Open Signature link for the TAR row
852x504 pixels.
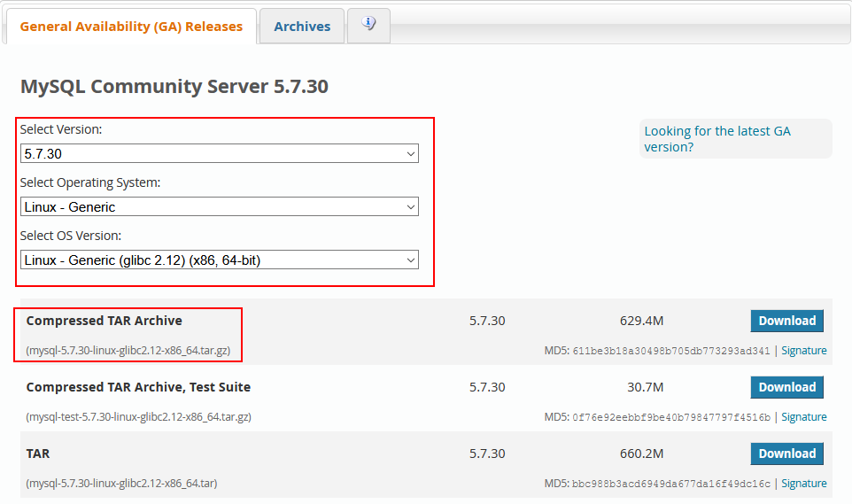(803, 484)
